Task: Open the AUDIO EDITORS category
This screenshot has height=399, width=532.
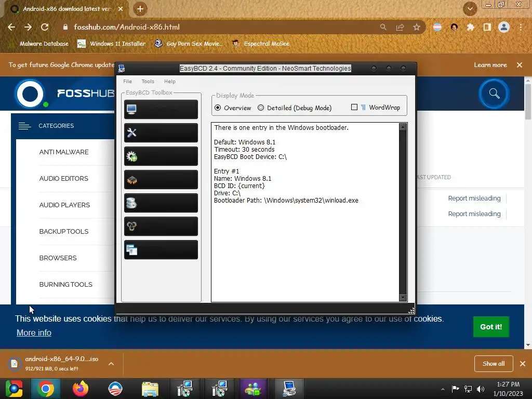Action: coord(63,179)
